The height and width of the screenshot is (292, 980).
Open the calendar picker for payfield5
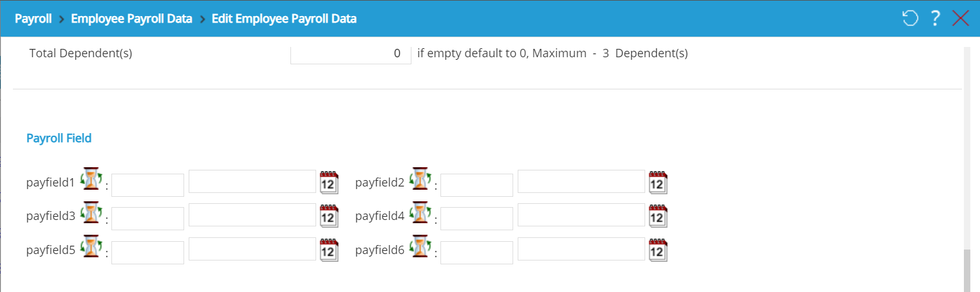click(x=329, y=250)
